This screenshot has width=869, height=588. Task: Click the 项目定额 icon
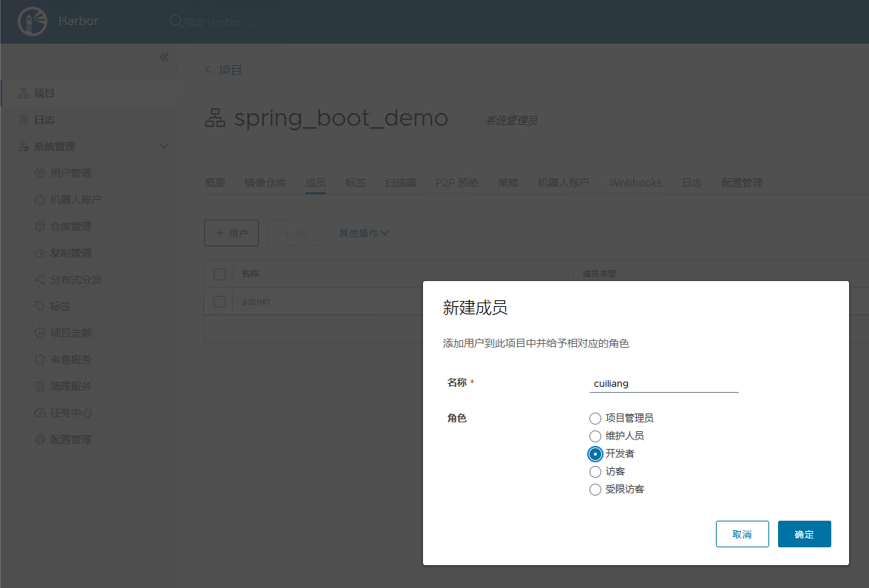pos(40,333)
